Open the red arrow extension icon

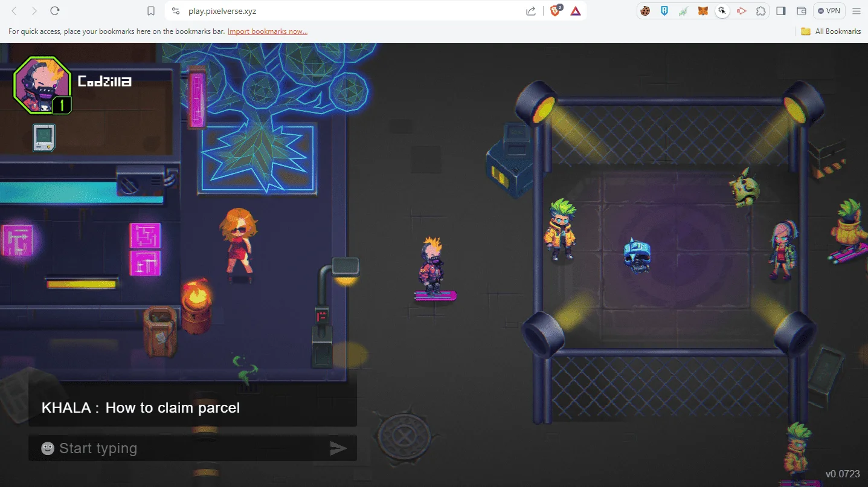pos(742,11)
